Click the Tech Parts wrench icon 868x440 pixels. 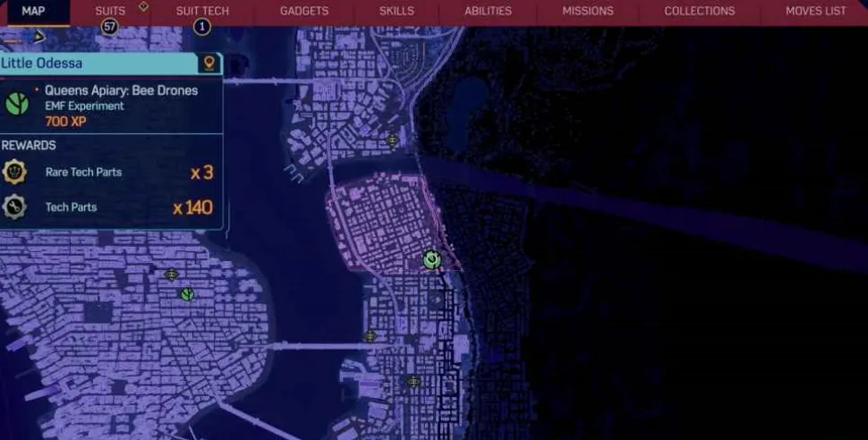14,207
